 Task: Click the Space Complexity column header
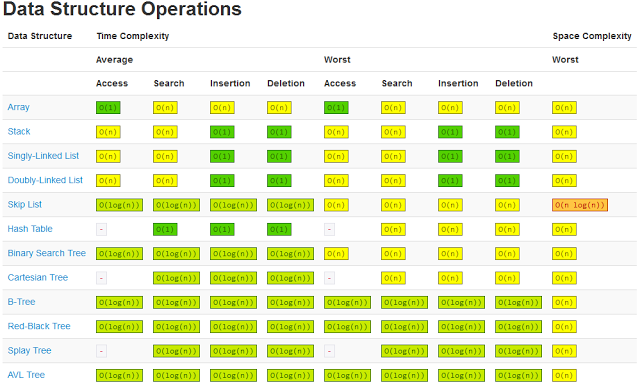592,36
